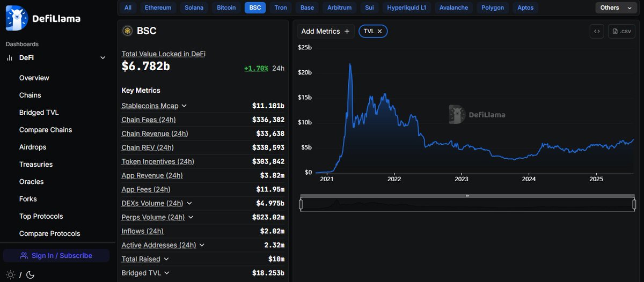The width and height of the screenshot is (644, 282).
Task: Click the Chain REV (24h) label
Action: (x=148, y=147)
